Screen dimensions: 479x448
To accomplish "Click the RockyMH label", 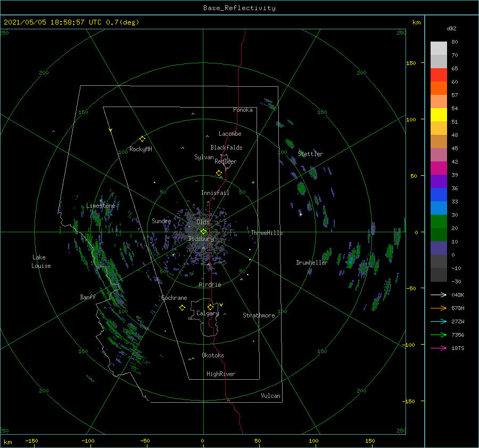I will point(141,149).
